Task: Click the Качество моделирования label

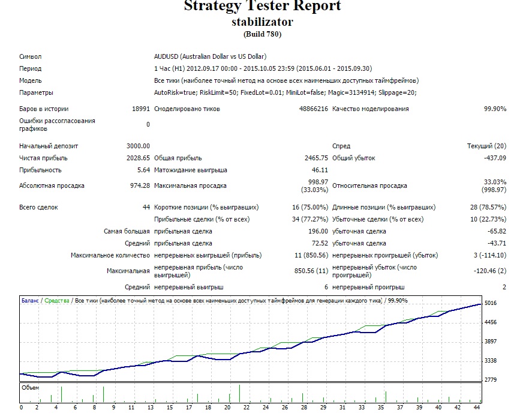Action: 371,109
